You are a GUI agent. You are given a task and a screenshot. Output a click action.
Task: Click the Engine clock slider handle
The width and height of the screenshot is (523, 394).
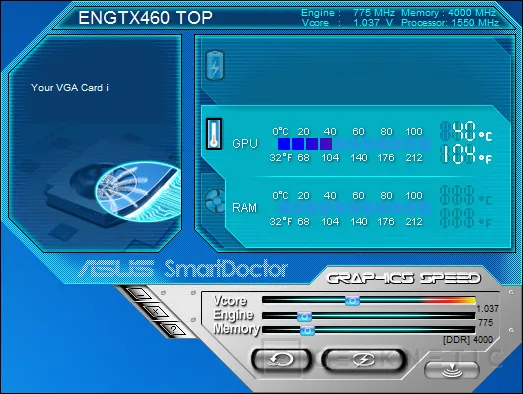tap(304, 316)
